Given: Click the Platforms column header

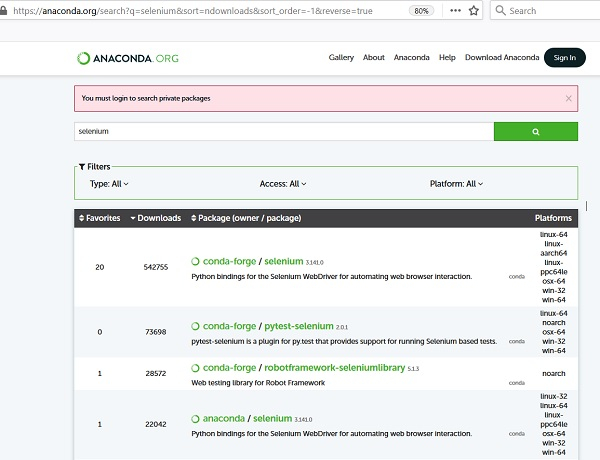Looking at the screenshot, I should [553, 218].
